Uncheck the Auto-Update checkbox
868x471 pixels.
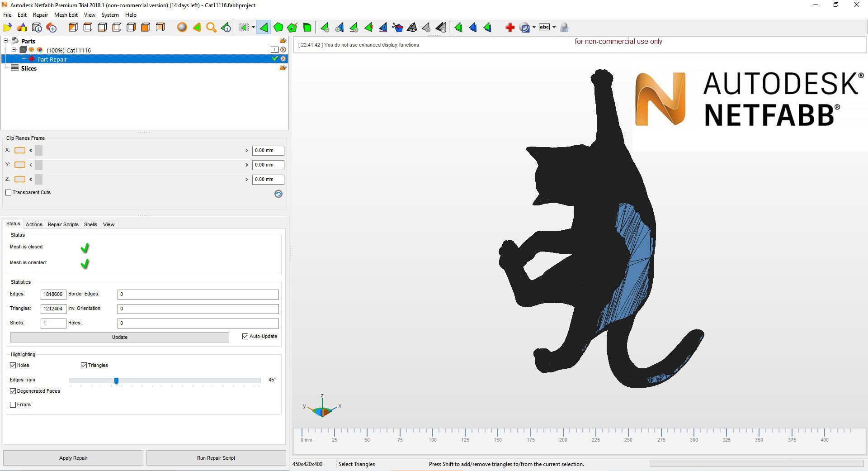click(245, 336)
